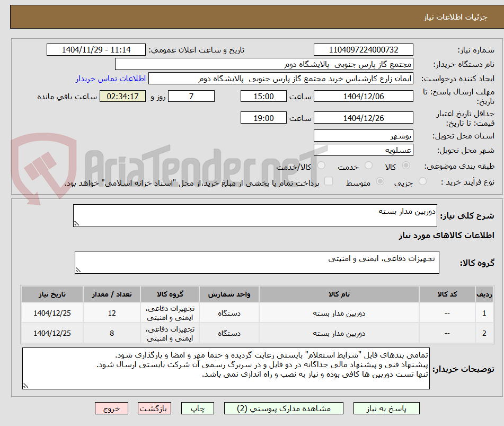
Task: Click the تعداد / مقدار column header
Action: click(x=111, y=294)
